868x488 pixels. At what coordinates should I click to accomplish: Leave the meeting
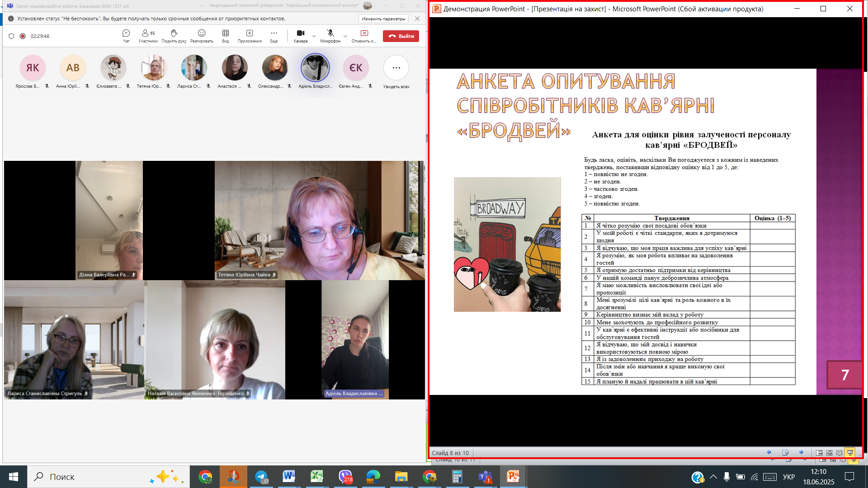pos(401,36)
